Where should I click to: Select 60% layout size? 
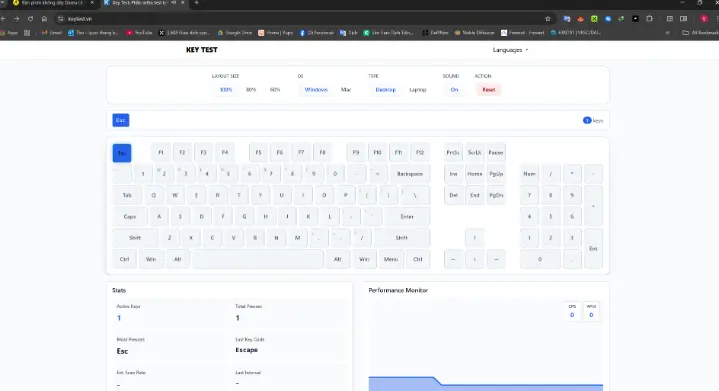(275, 90)
